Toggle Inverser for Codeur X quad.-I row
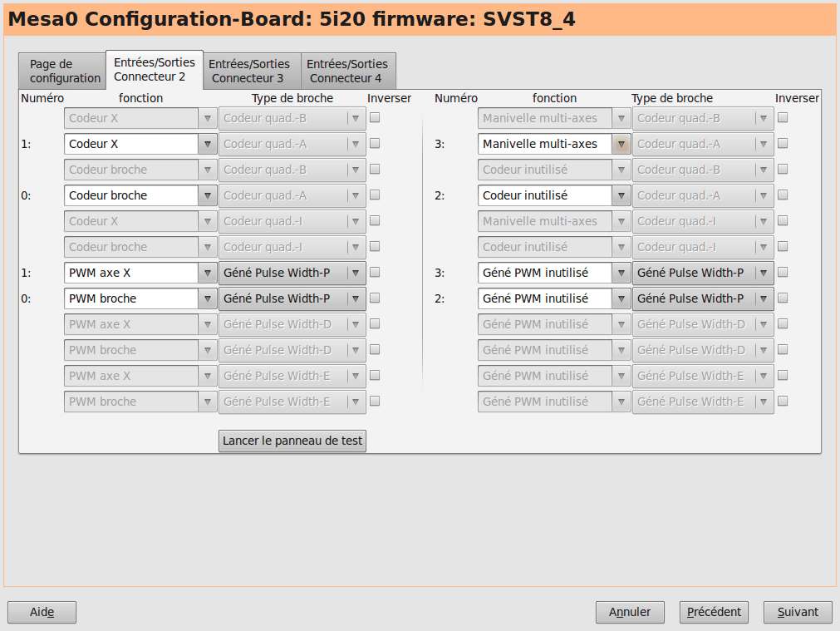The width and height of the screenshot is (840, 631). [x=375, y=220]
